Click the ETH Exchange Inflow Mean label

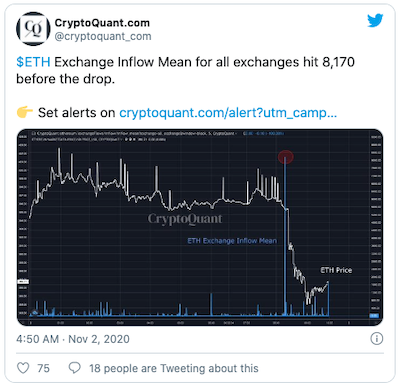[x=232, y=241]
